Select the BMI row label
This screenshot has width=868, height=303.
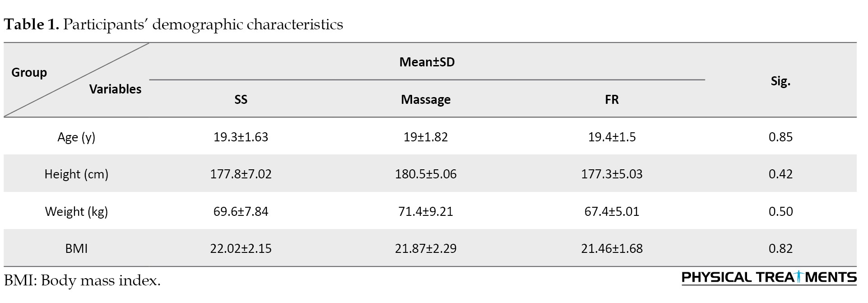click(76, 248)
